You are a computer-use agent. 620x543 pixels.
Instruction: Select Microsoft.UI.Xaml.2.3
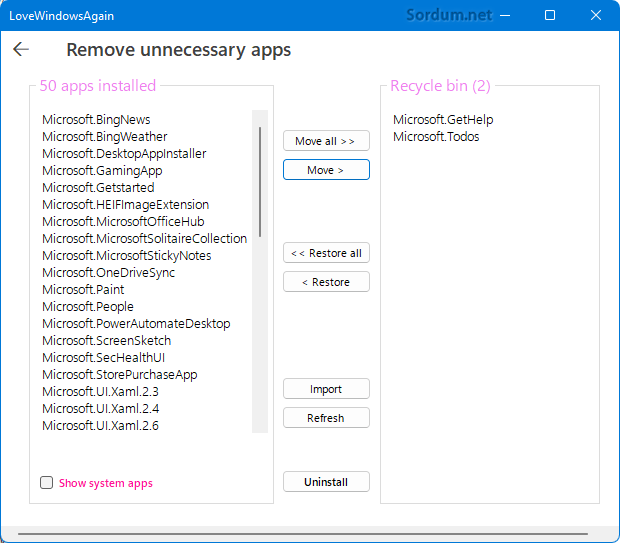point(100,392)
